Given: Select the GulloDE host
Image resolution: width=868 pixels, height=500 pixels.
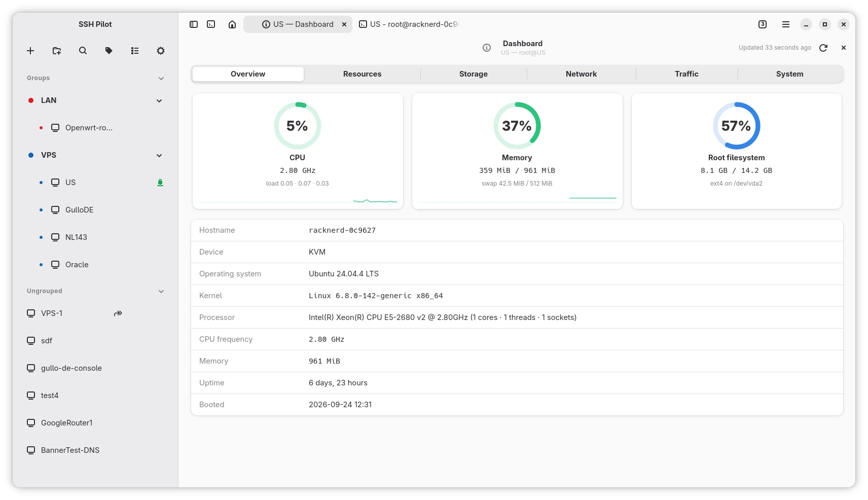Looking at the screenshot, I should (95, 210).
